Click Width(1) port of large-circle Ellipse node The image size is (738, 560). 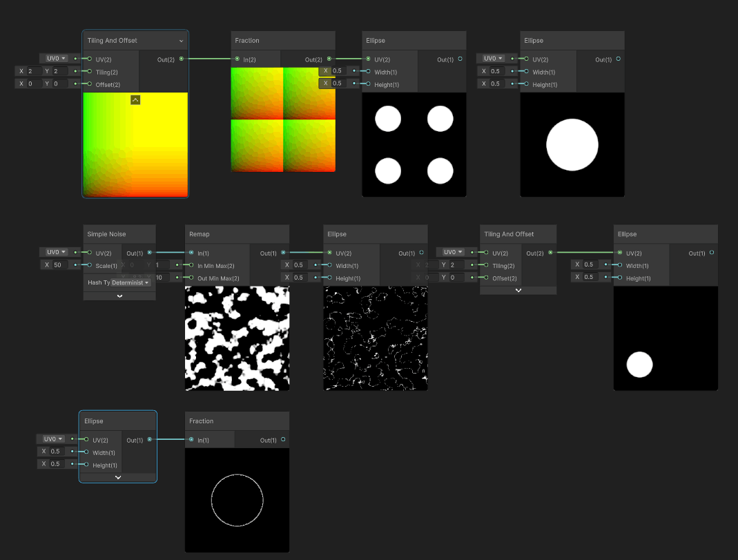click(526, 71)
